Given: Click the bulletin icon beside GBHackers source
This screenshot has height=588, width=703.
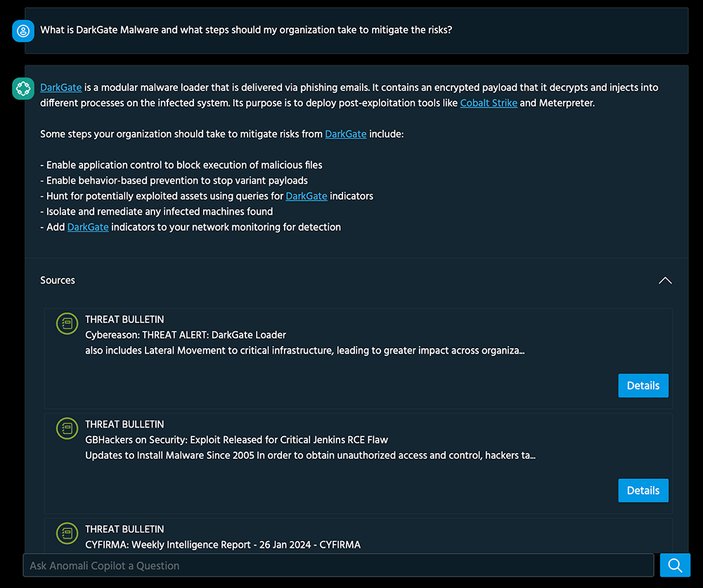Looking at the screenshot, I should click(x=67, y=428).
